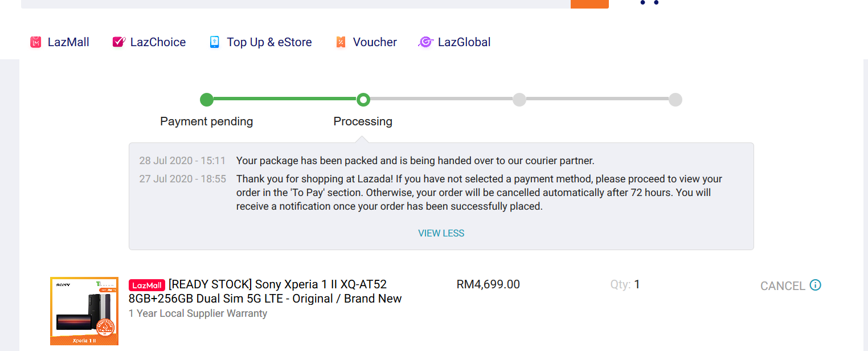This screenshot has width=868, height=351.
Task: Click CANCEL to cancel the order
Action: (x=783, y=286)
